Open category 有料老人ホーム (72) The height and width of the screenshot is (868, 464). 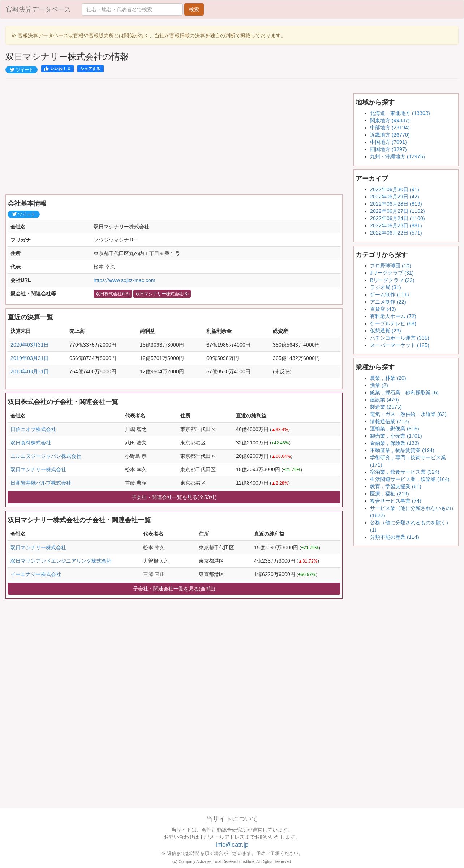pos(393,316)
